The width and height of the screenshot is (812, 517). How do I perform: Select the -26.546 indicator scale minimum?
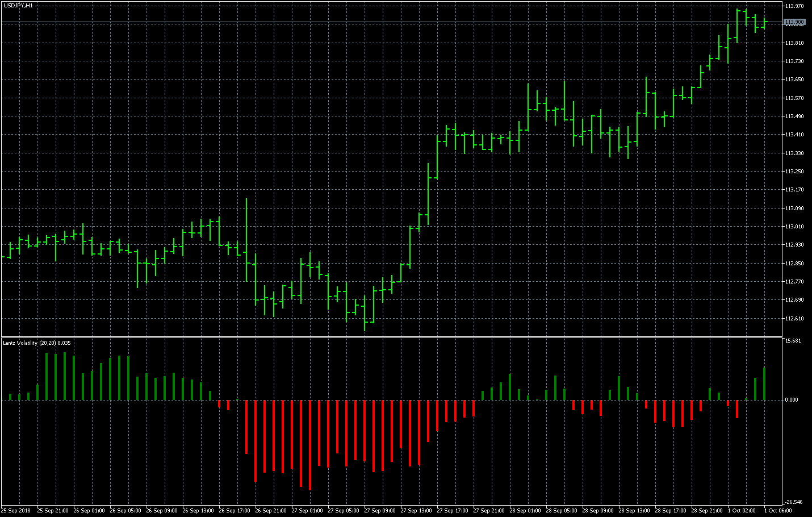pyautogui.click(x=794, y=502)
